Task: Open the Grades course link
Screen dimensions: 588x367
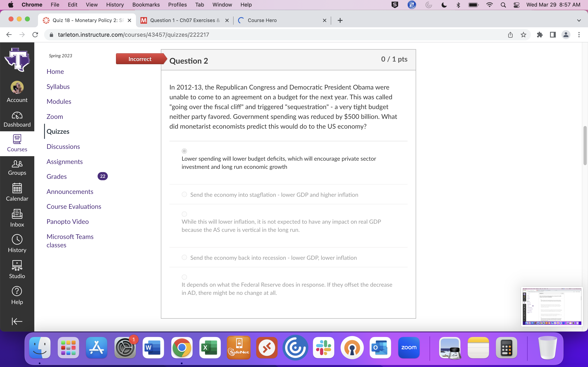Action: pos(57,176)
